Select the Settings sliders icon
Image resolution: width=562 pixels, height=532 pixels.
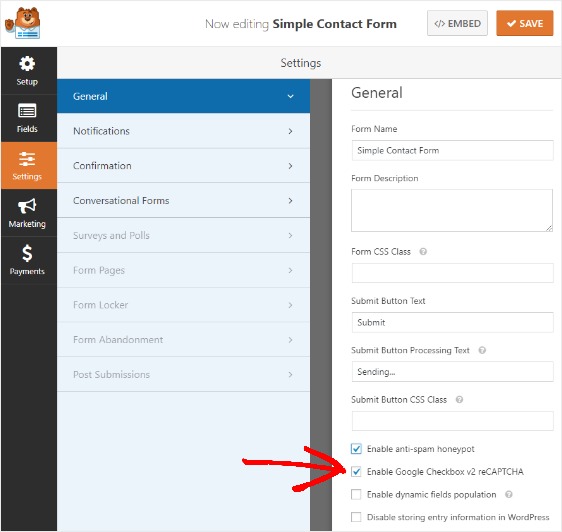point(27,159)
